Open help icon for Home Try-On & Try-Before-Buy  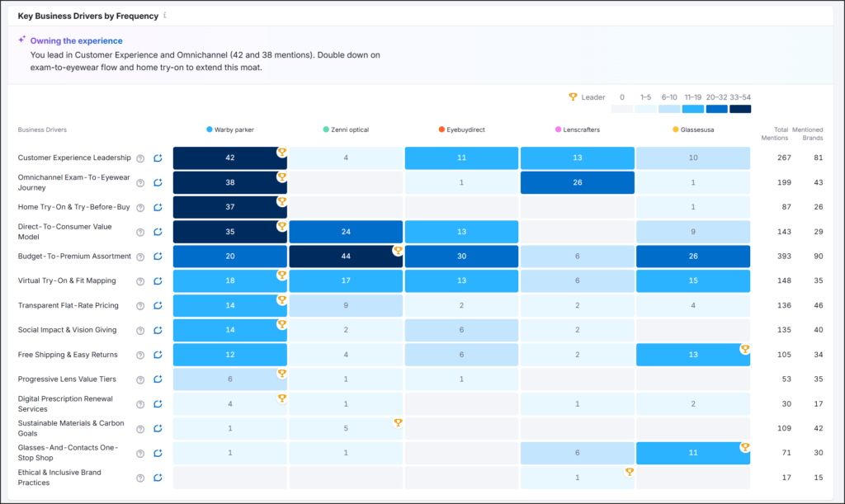(140, 208)
